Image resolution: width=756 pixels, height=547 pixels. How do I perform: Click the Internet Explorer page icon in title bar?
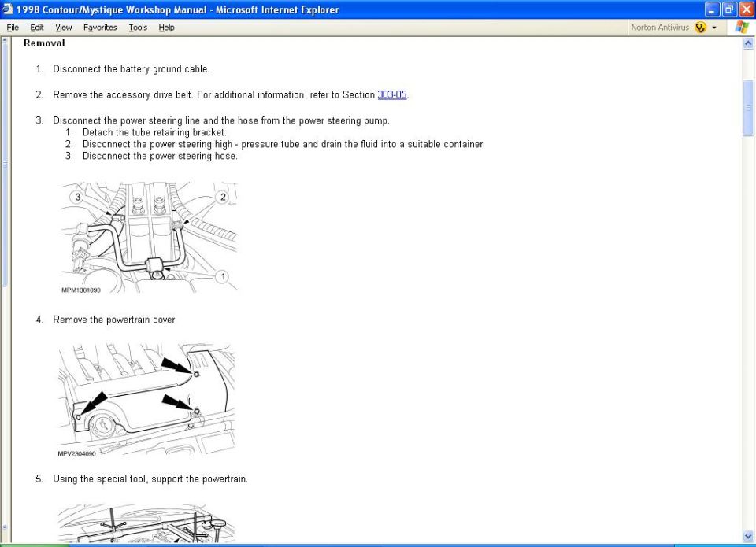[x=7, y=9]
